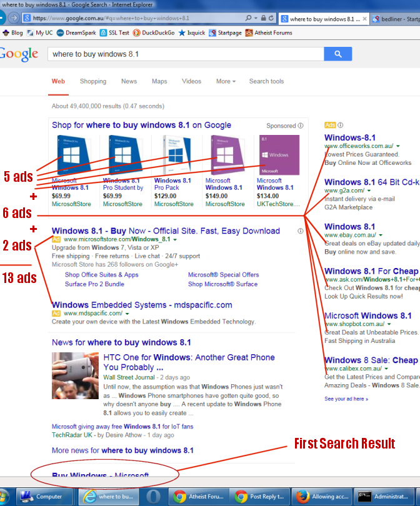This screenshot has width=420, height=506.
Task: Expand dropdown next to ebay.com.au URL
Action: coord(381,236)
